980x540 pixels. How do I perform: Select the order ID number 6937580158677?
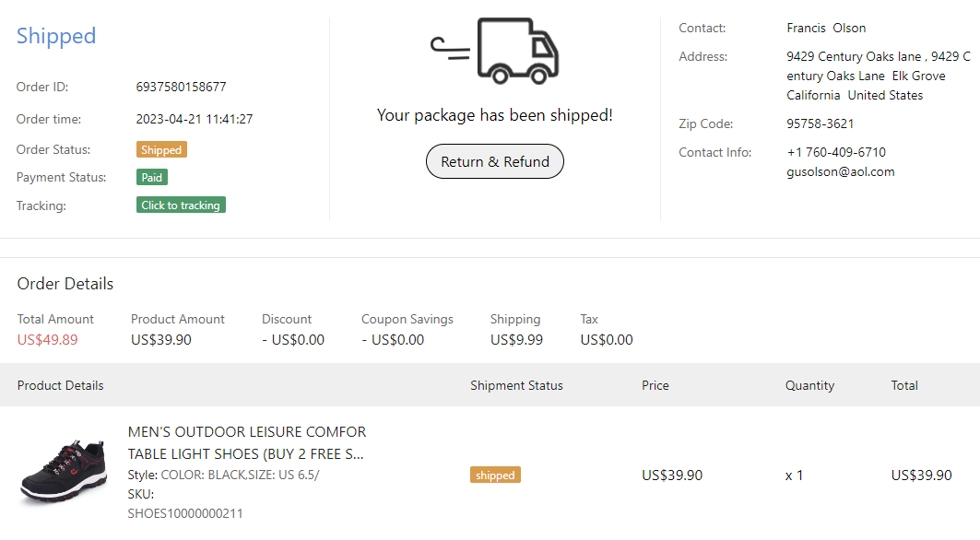[181, 88]
